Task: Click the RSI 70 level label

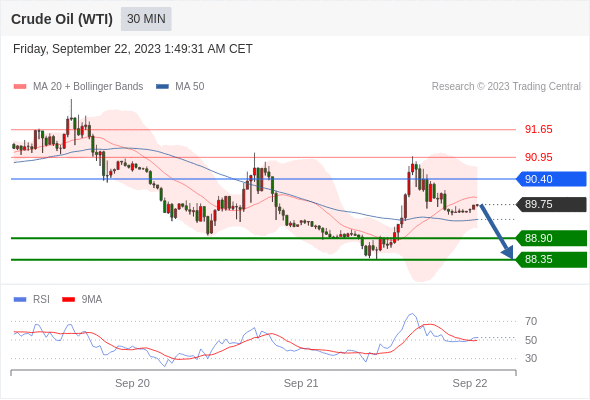Action: coord(531,321)
